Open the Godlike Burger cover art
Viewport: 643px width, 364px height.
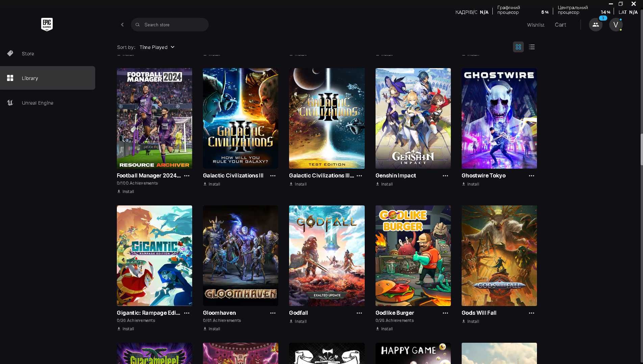pyautogui.click(x=413, y=256)
